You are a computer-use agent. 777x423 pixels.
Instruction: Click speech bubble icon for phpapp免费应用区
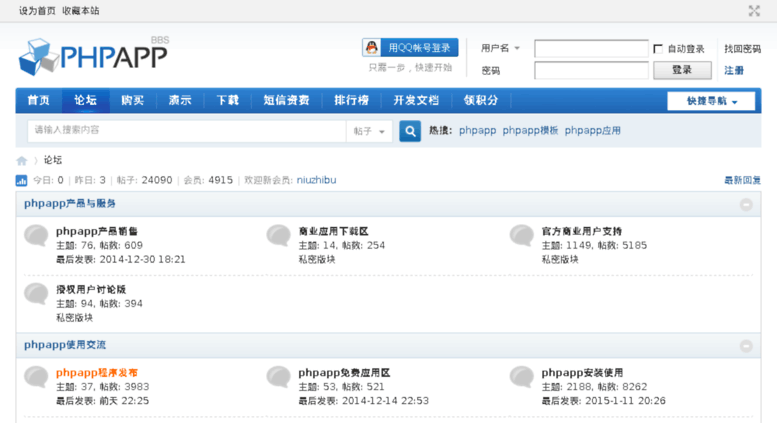tap(278, 377)
